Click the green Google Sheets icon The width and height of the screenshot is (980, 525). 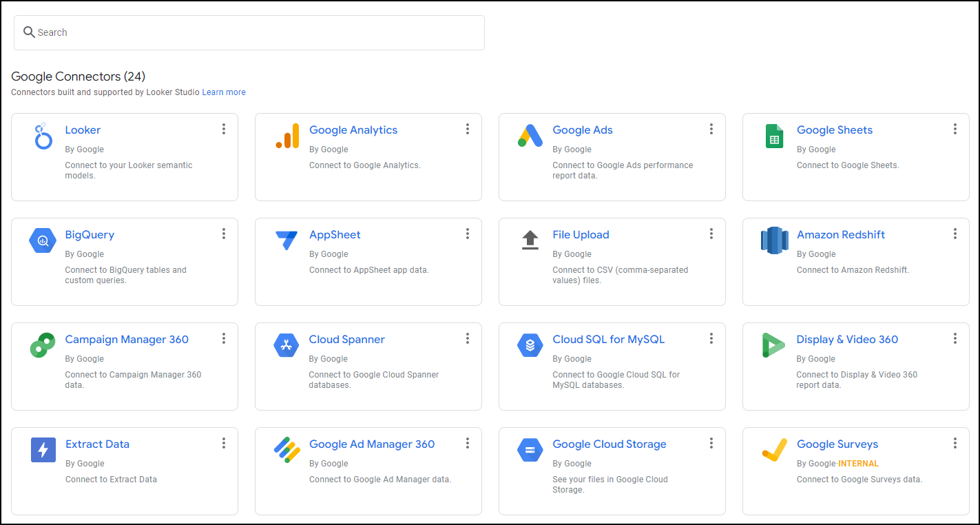coord(775,136)
